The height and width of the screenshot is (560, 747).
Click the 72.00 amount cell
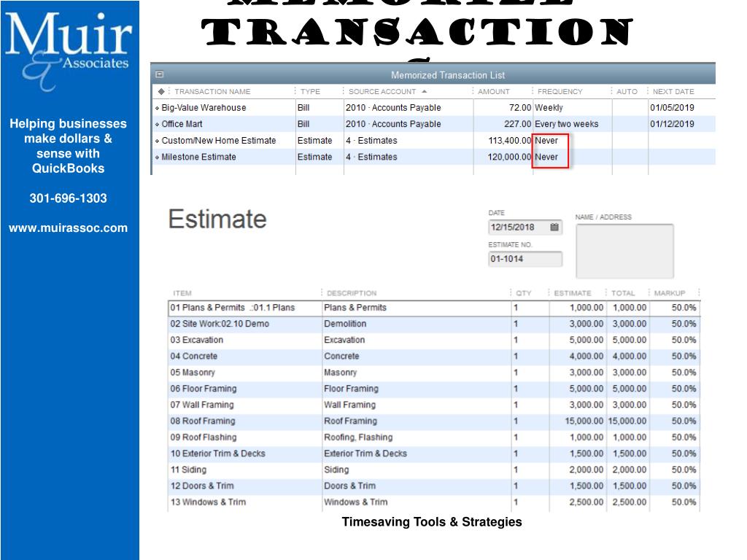pyautogui.click(x=503, y=108)
